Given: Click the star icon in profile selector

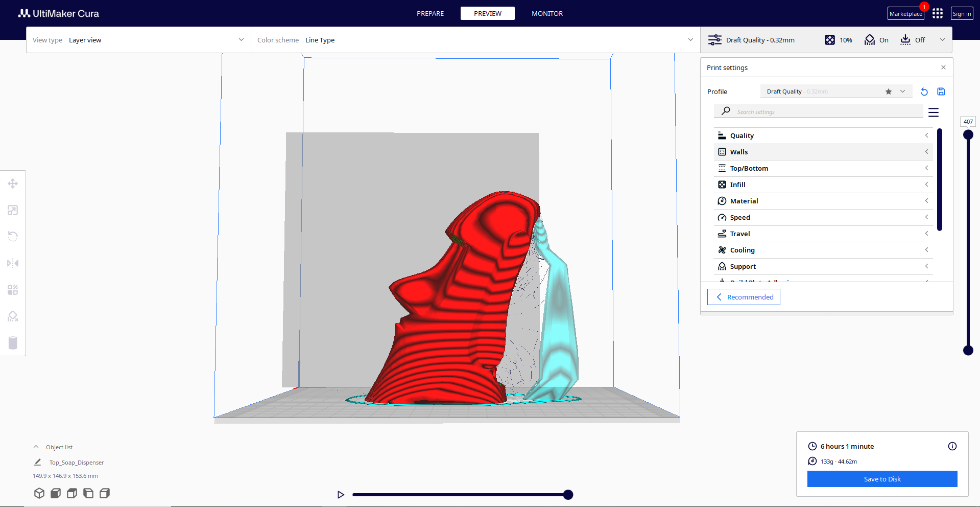Looking at the screenshot, I should (889, 91).
